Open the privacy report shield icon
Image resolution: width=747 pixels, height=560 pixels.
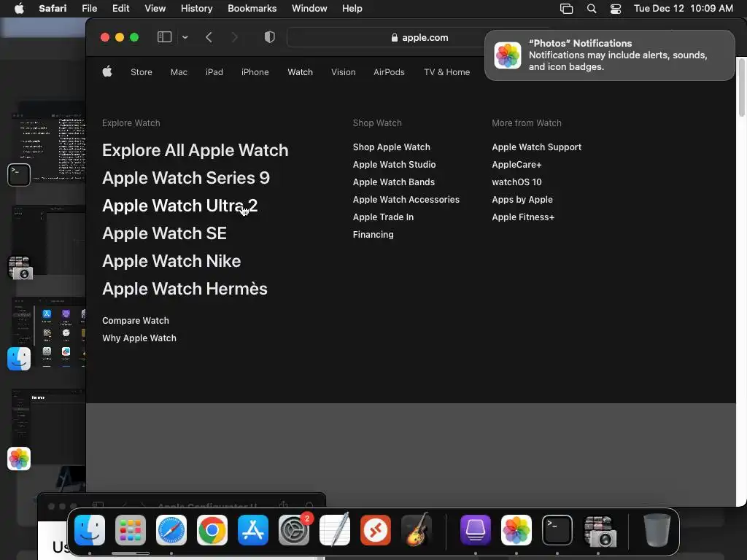[270, 37]
